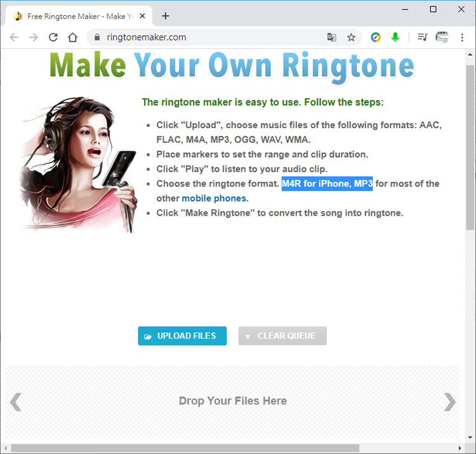View site security lock info

[x=97, y=37]
